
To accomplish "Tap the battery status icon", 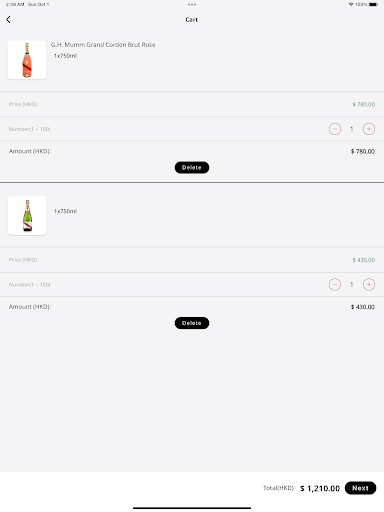I will [x=373, y=4].
